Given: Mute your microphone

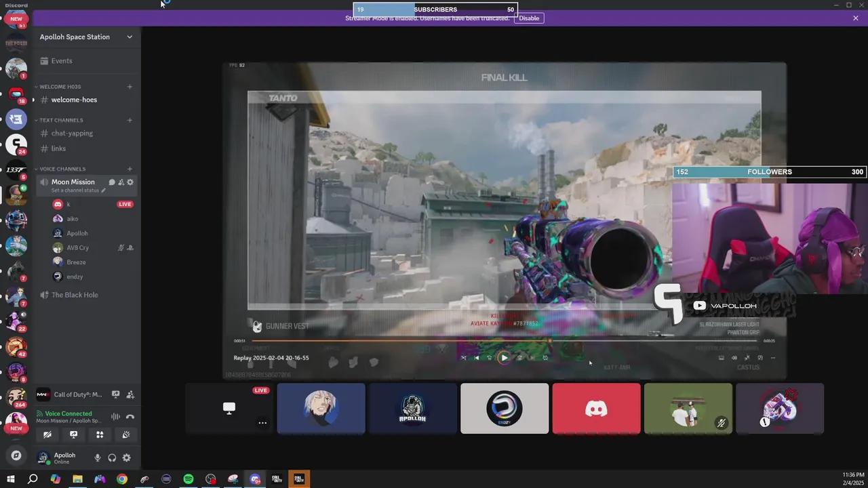Looking at the screenshot, I should [x=98, y=458].
